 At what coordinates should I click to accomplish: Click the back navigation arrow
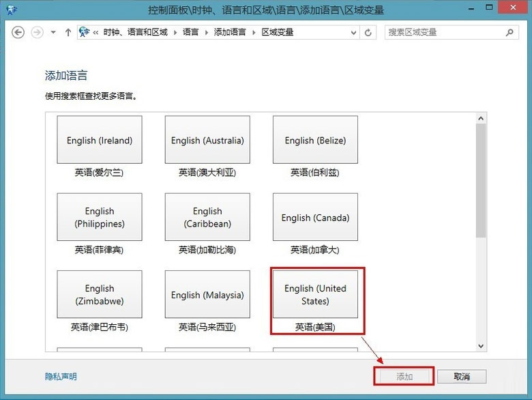(x=18, y=32)
